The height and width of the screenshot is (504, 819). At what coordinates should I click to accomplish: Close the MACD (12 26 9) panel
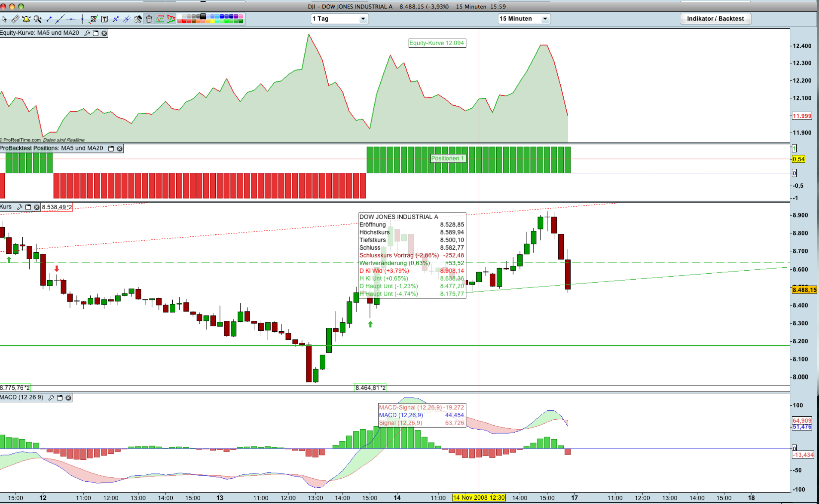point(68,398)
